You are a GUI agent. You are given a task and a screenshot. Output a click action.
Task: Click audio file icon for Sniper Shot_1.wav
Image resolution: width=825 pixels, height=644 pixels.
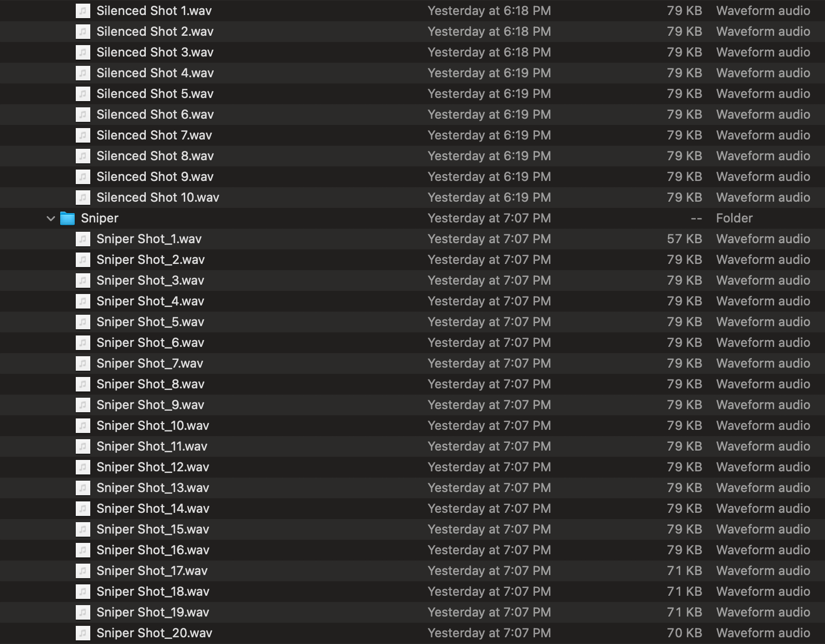point(83,239)
